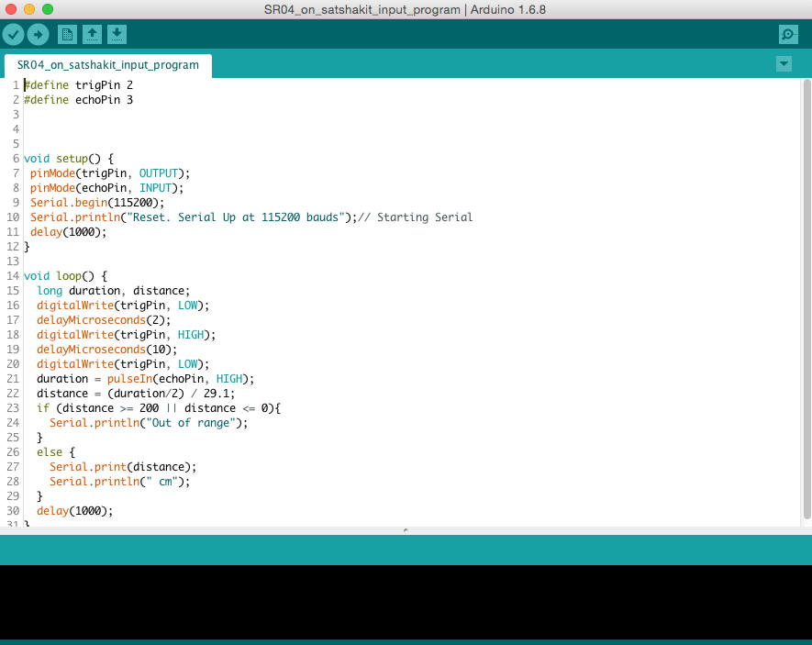The height and width of the screenshot is (645, 812).
Task: Click the console divider collapse arrow
Action: (406, 530)
